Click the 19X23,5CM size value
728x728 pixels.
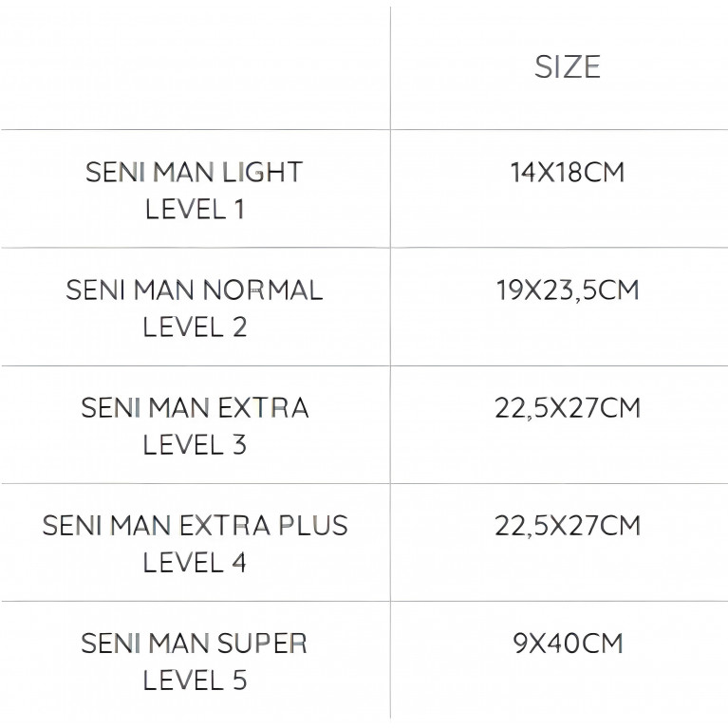coord(567,289)
